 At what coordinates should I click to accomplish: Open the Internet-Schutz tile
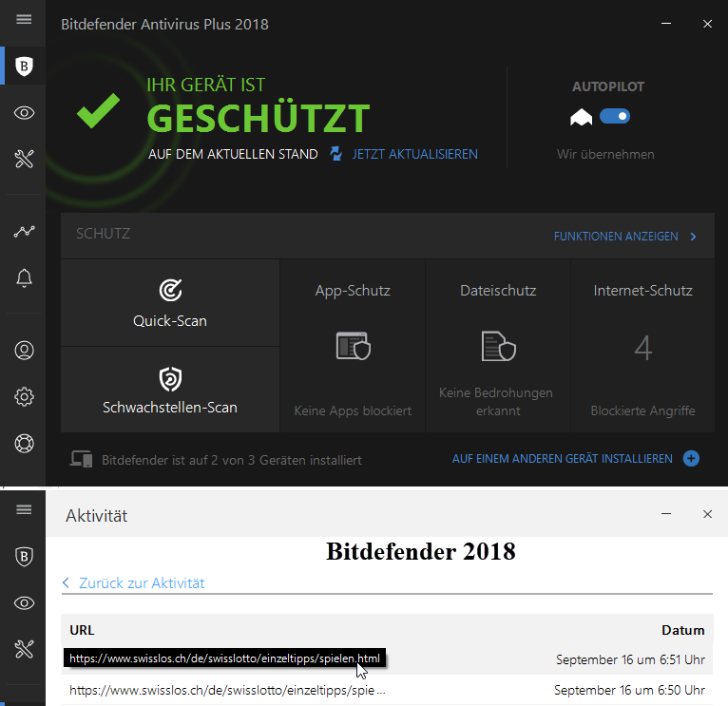point(643,346)
